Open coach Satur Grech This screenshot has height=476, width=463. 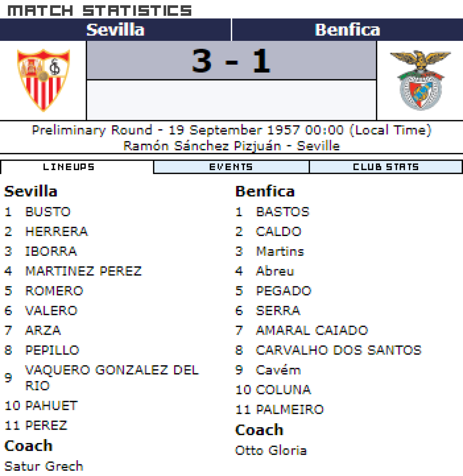point(44,466)
